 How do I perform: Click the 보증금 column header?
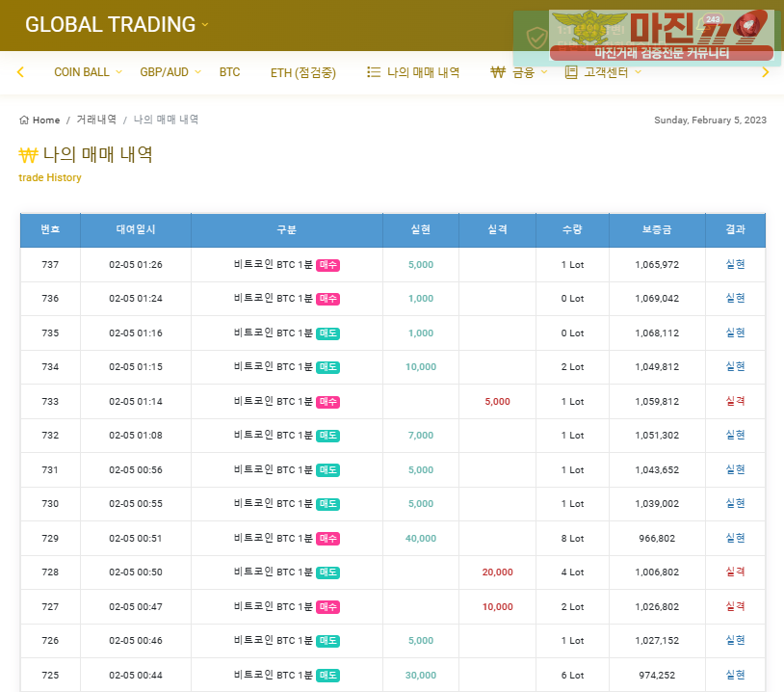[x=657, y=230]
